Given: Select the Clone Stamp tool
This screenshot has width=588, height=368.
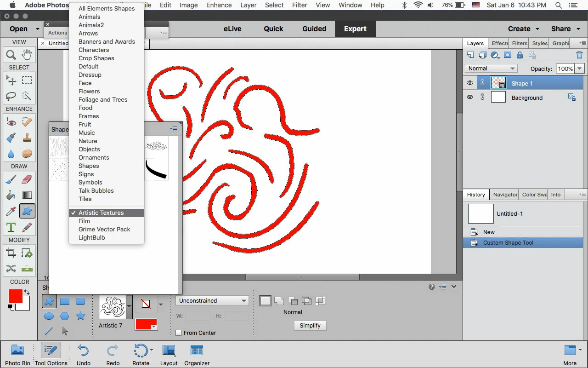Looking at the screenshot, I should tap(27, 138).
